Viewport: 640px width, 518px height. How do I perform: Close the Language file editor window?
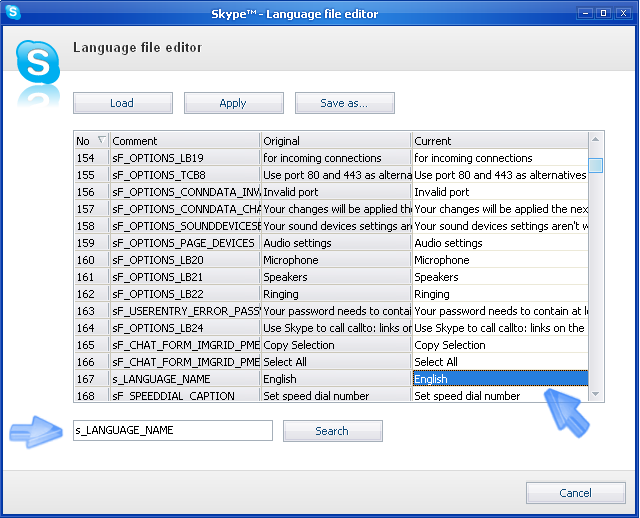click(623, 13)
